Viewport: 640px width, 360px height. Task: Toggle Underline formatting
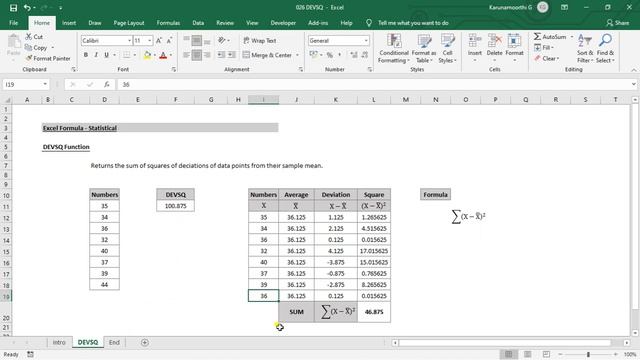(107, 55)
